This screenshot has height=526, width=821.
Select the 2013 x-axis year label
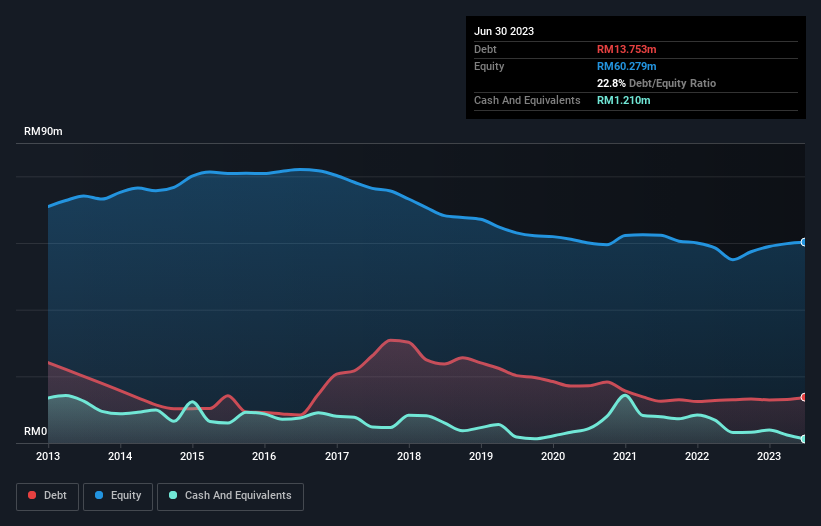48,456
